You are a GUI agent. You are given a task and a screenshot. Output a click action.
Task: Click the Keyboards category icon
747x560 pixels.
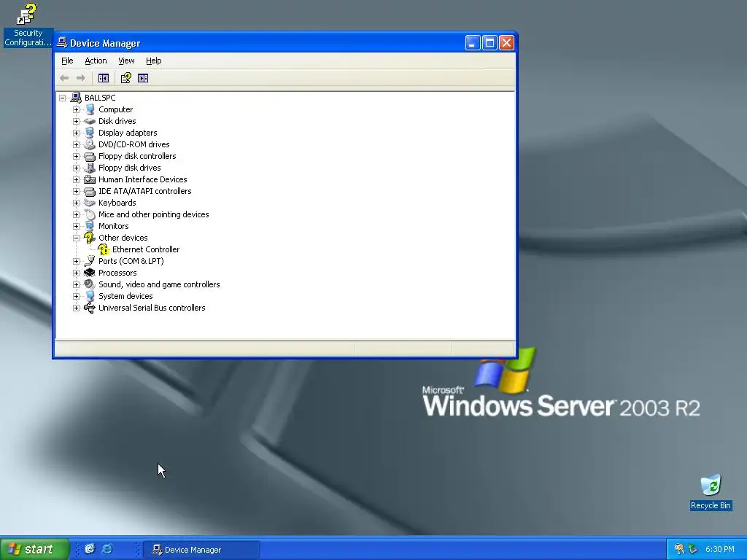click(x=90, y=203)
